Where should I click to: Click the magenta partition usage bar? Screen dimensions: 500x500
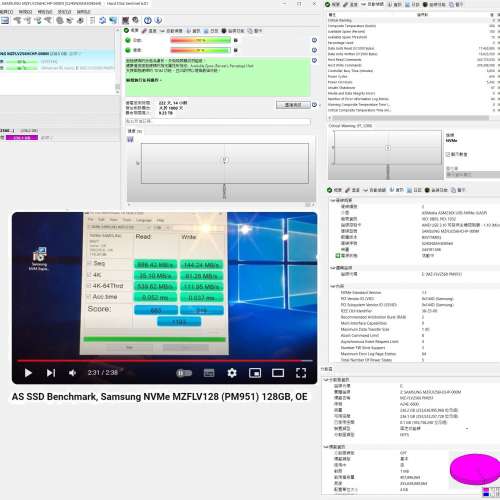21,138
